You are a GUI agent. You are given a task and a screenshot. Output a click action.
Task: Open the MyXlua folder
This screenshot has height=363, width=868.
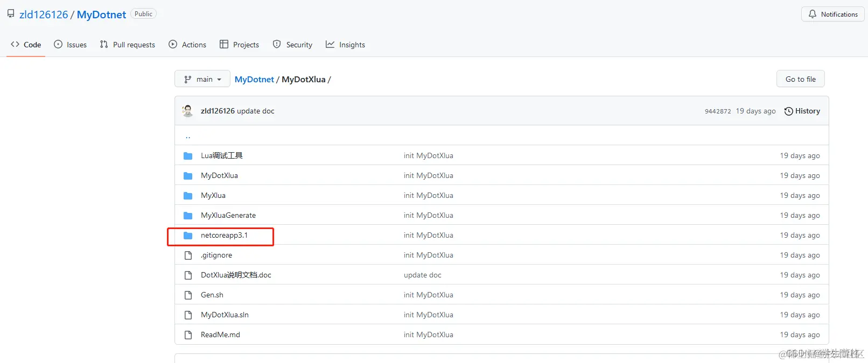[213, 195]
